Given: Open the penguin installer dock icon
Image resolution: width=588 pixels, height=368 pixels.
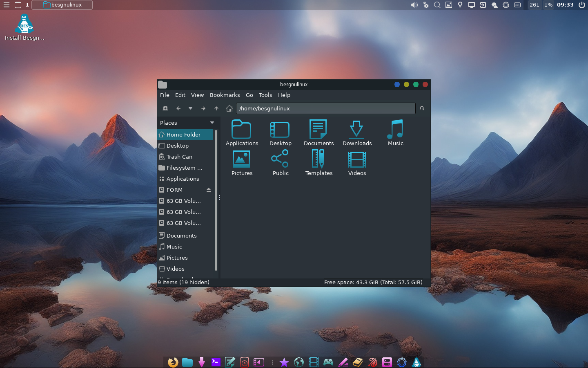Looking at the screenshot, I should [x=416, y=362].
